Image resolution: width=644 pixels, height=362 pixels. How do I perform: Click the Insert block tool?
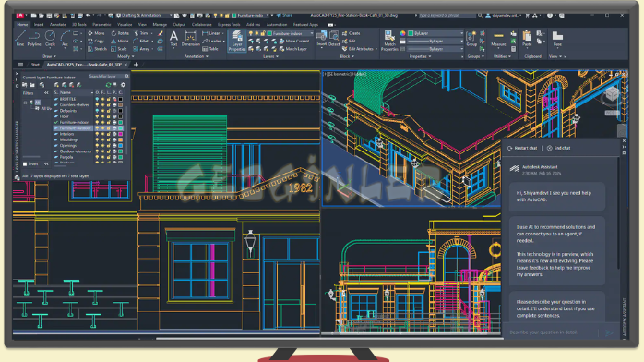tap(322, 38)
